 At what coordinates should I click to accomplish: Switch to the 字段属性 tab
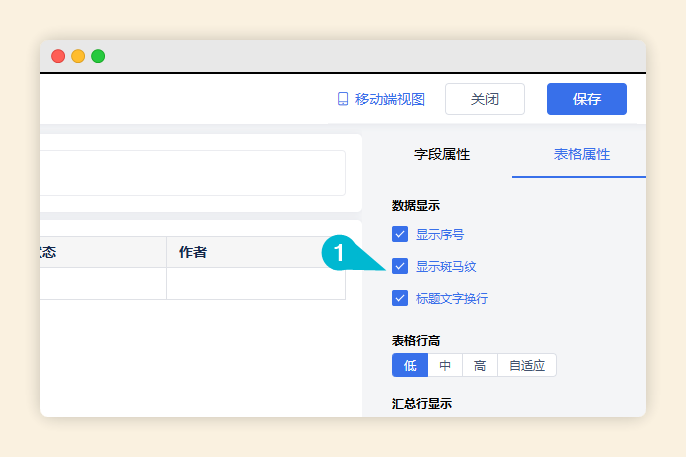(442, 154)
